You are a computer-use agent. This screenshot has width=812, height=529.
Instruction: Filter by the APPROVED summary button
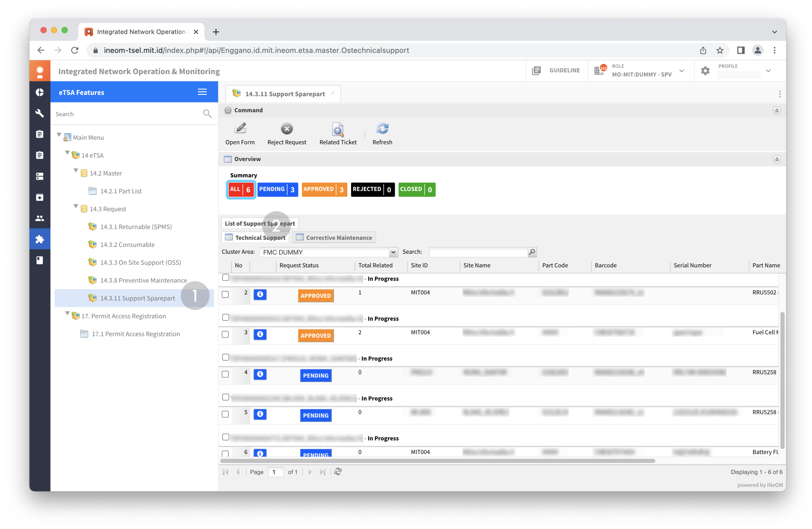[324, 189]
